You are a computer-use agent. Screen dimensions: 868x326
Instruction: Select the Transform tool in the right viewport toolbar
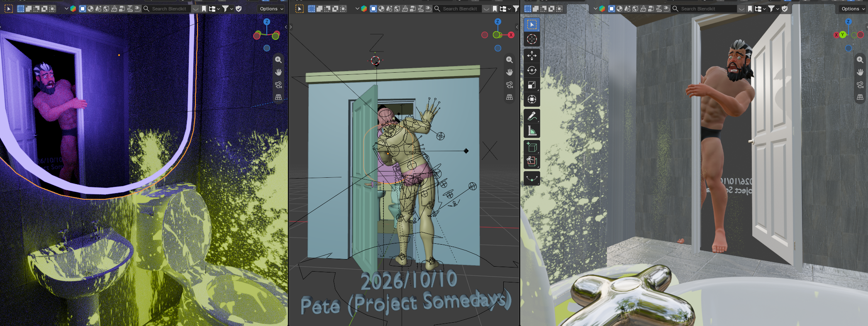532,99
